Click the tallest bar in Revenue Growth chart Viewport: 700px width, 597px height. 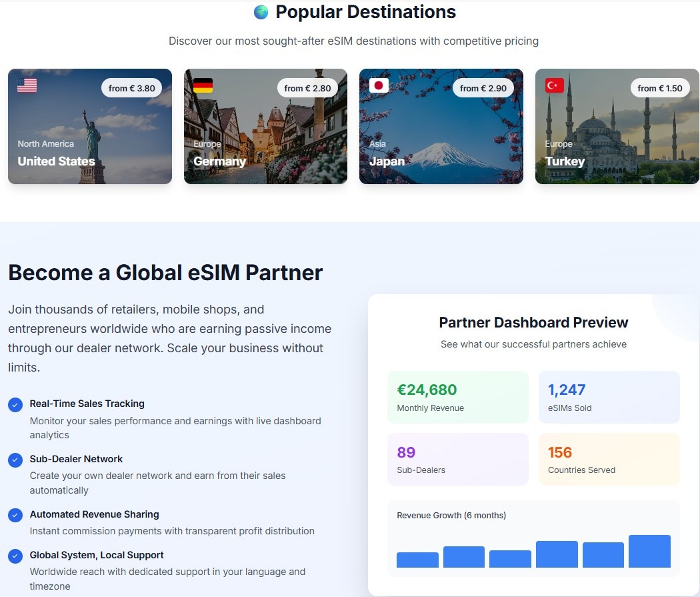coord(649,552)
